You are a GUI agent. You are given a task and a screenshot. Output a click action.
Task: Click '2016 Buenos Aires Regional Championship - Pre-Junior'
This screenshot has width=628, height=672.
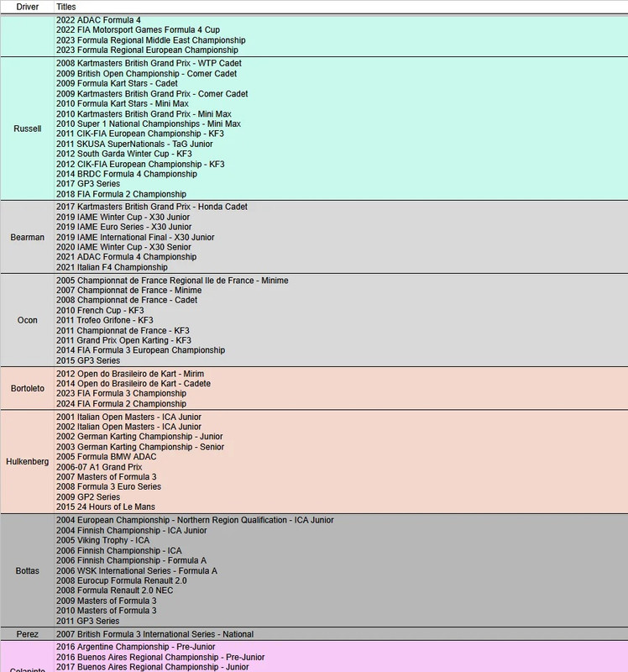160,658
